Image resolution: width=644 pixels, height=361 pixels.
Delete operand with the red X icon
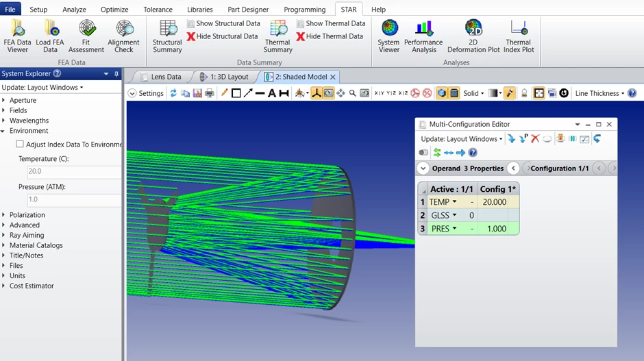(x=535, y=139)
